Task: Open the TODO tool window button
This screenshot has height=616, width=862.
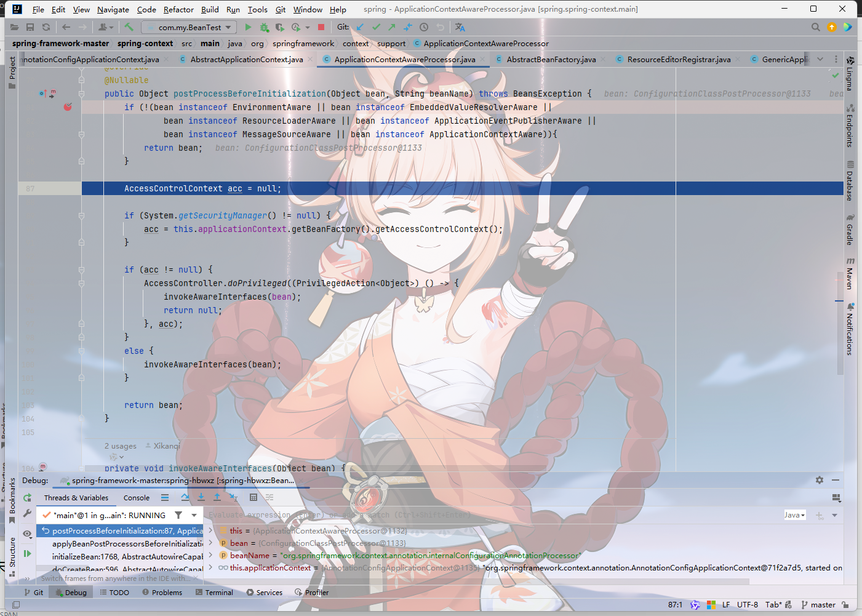Action: [114, 592]
